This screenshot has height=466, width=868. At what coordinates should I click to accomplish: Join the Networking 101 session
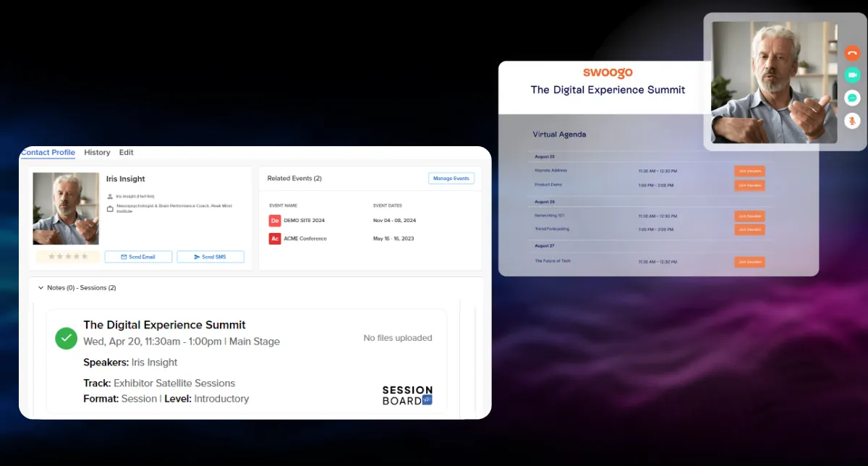pyautogui.click(x=749, y=216)
